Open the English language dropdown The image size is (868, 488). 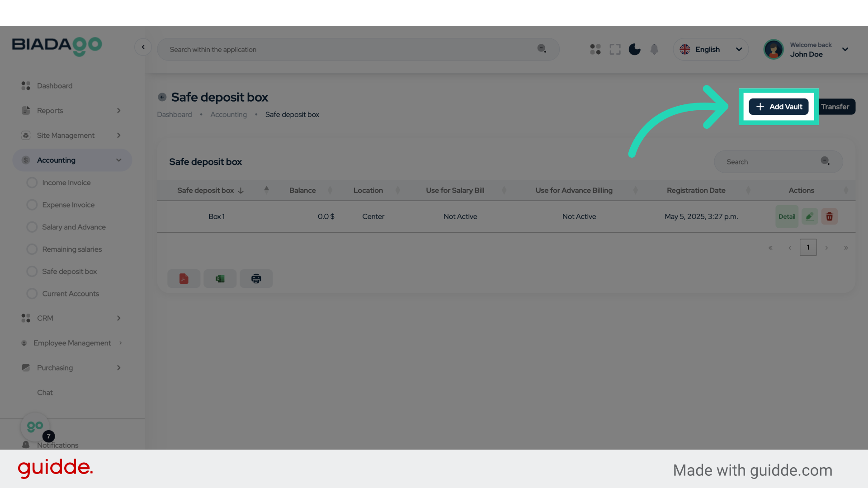coord(711,49)
